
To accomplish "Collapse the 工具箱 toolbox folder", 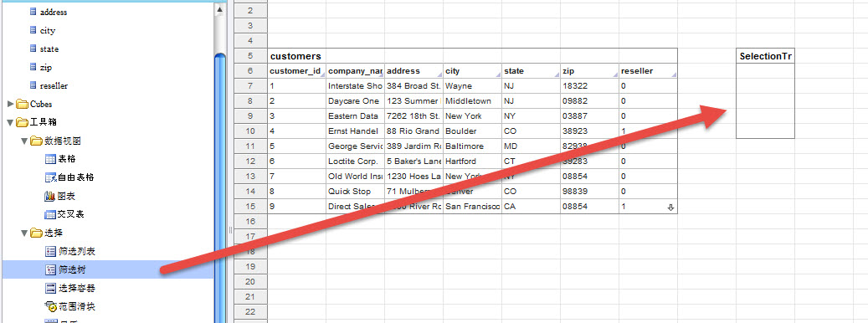I will [x=11, y=122].
